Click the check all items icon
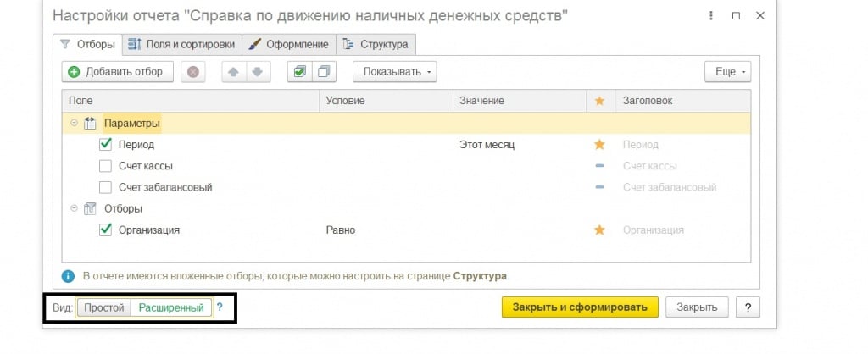Viewport: 868px width, 354px height. click(x=299, y=72)
